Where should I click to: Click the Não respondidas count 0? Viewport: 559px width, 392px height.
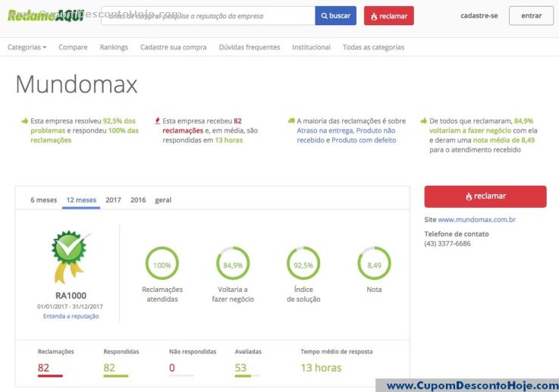pos(172,368)
